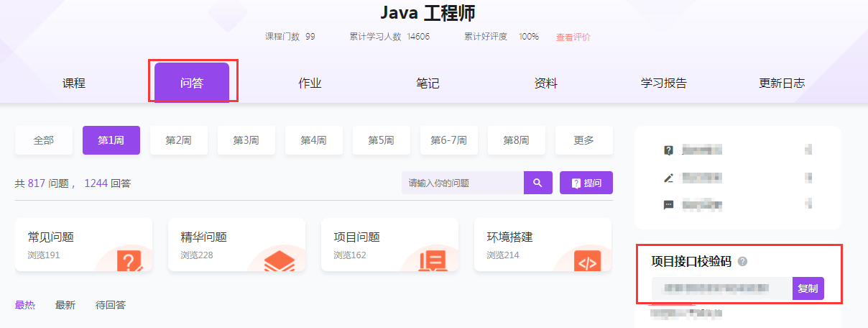The image size is (868, 328).
Task: Click the pencil edit icon in right panel
Action: (x=669, y=178)
